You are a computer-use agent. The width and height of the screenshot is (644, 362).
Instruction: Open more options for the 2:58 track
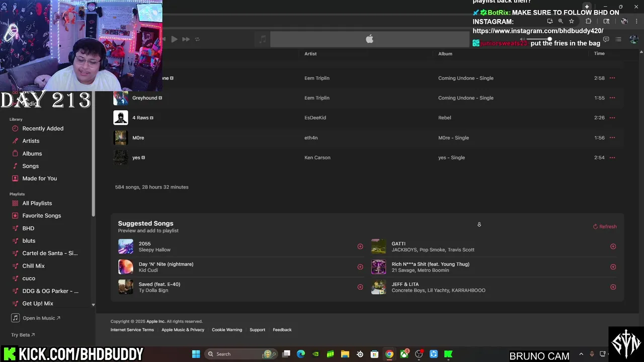tap(612, 78)
